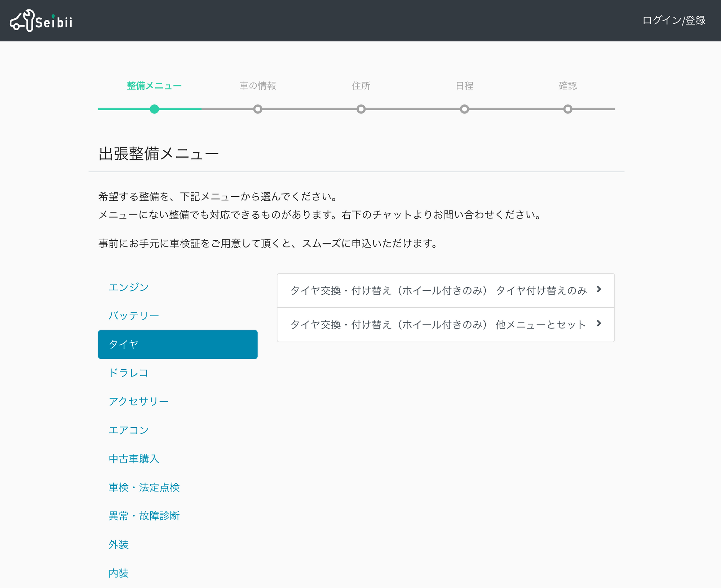721x588 pixels.
Task: Open タイヤ付け替えのみ menu item
Action: 446,290
